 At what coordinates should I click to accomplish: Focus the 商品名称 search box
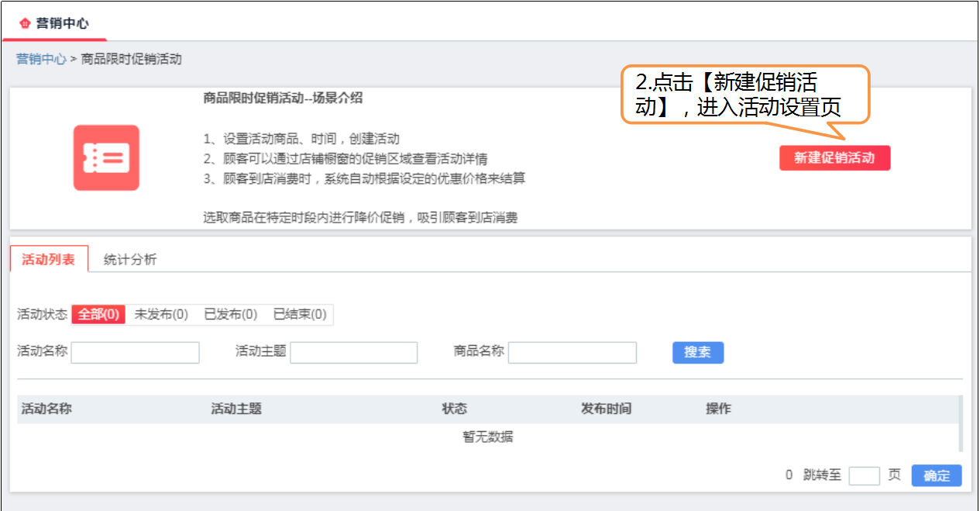tap(572, 352)
